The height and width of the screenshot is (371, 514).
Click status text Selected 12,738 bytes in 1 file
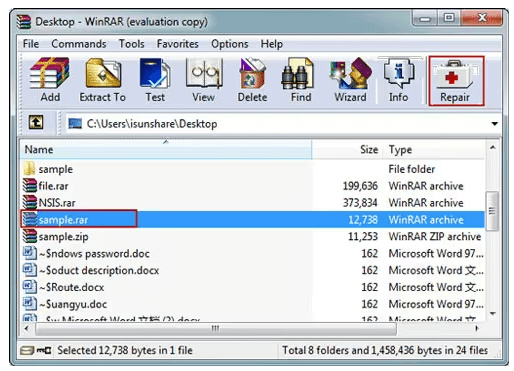[x=125, y=350]
